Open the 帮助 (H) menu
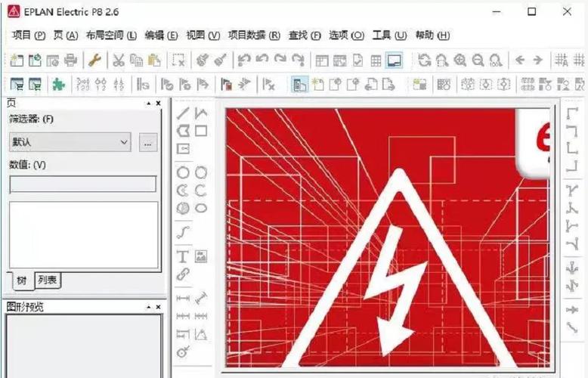The height and width of the screenshot is (378, 588). 432,36
